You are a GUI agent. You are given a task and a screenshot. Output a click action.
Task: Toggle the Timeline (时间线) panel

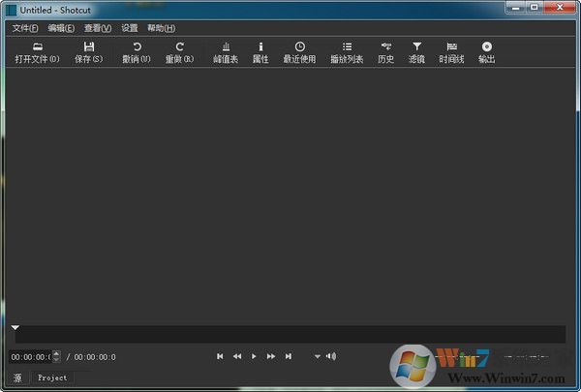(451, 47)
